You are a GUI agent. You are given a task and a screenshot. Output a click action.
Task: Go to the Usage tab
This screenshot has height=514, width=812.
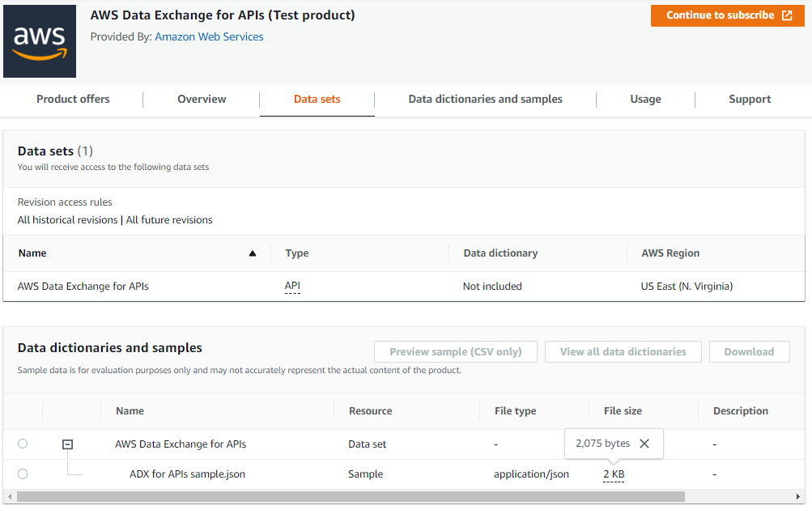pos(645,99)
